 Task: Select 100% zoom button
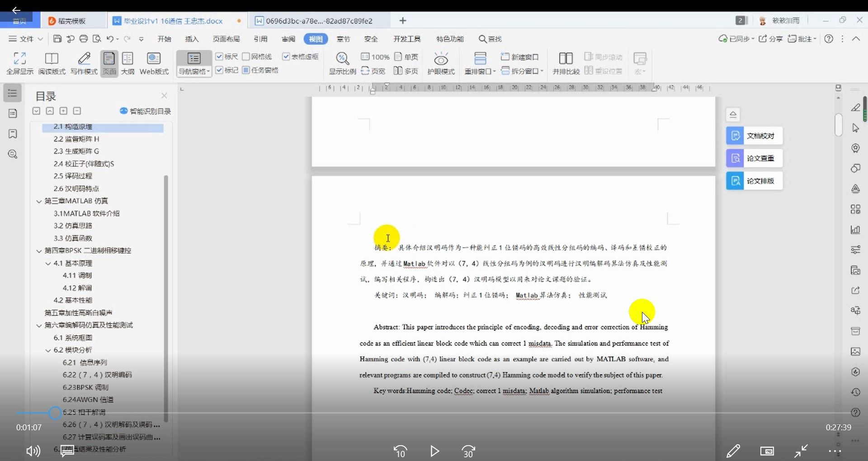[x=375, y=56]
